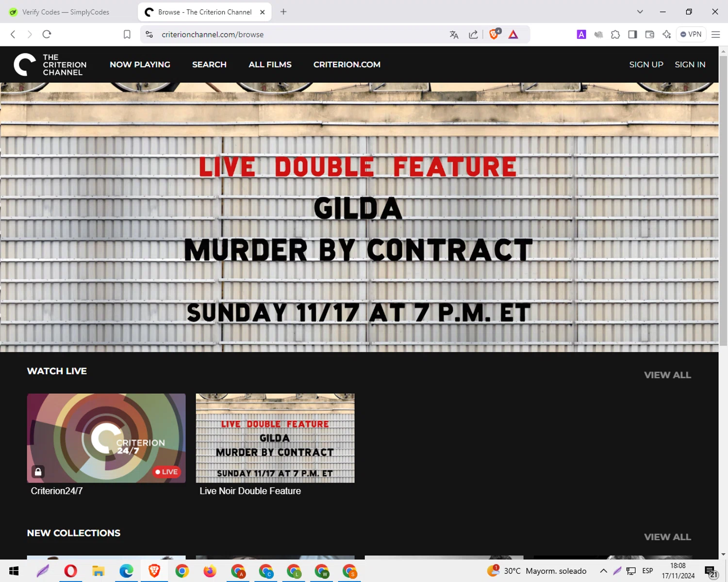Open the notification center icon
The width and height of the screenshot is (728, 582).
(x=711, y=571)
